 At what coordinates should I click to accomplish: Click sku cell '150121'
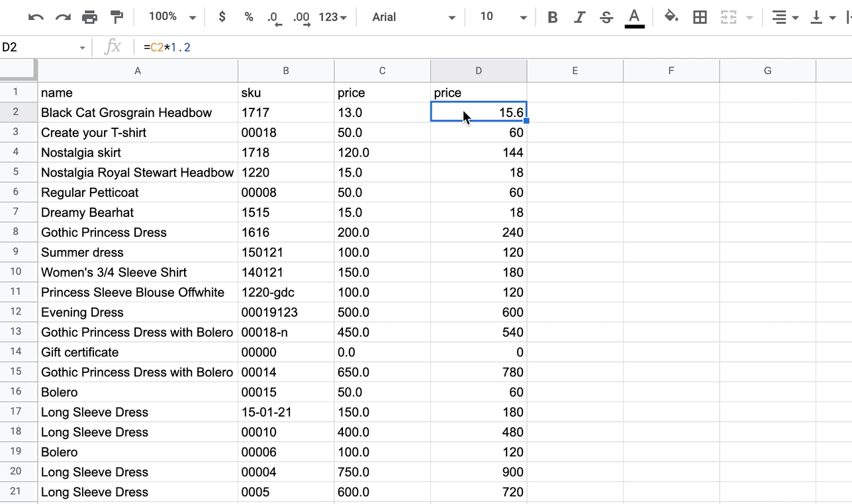(286, 252)
